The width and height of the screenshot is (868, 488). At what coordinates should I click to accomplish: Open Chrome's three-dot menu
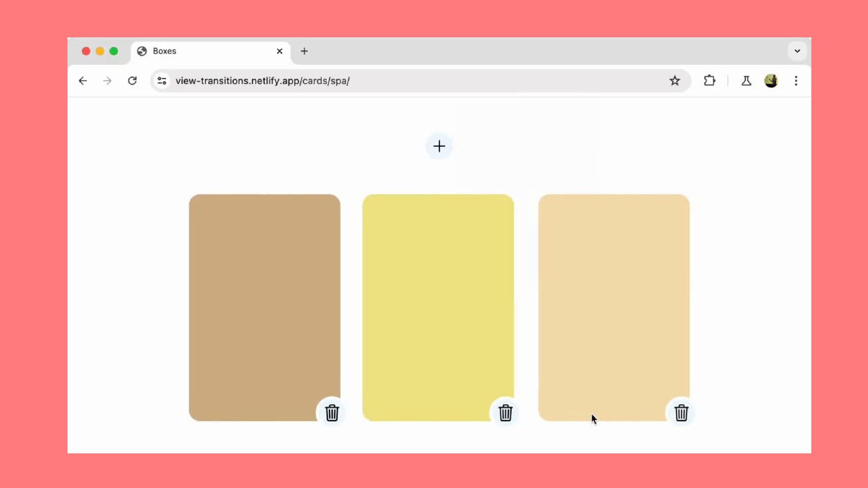[796, 81]
